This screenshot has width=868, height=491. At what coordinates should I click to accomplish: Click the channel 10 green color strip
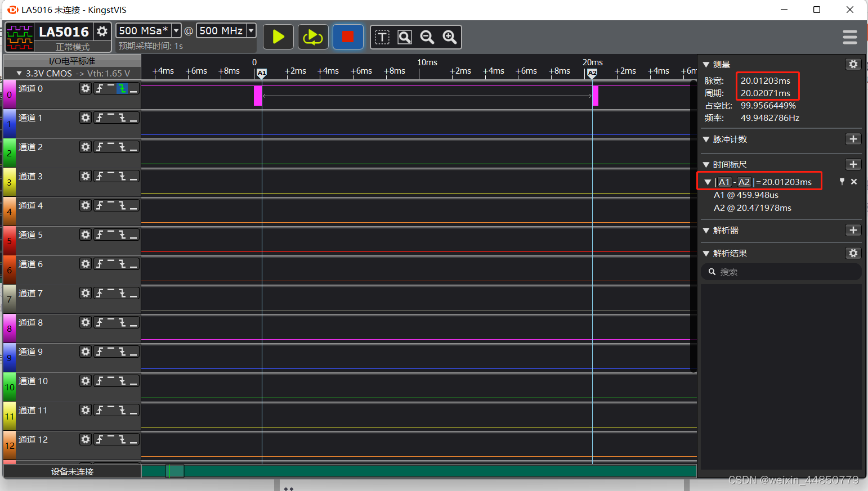(9, 387)
